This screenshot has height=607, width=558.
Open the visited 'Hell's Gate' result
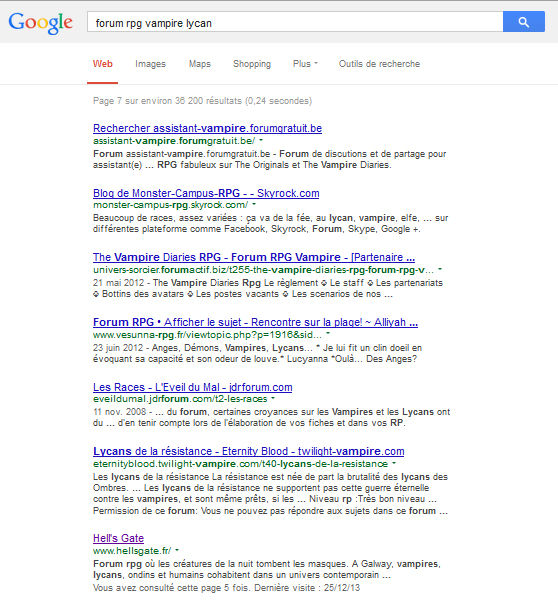pyautogui.click(x=118, y=538)
